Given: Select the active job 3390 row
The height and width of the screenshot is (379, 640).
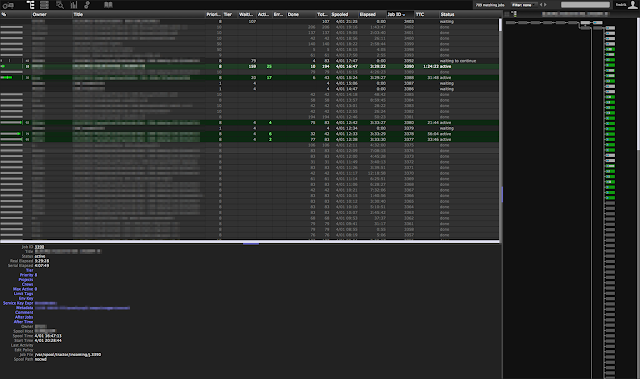Looking at the screenshot, I should pyautogui.click(x=249, y=66).
